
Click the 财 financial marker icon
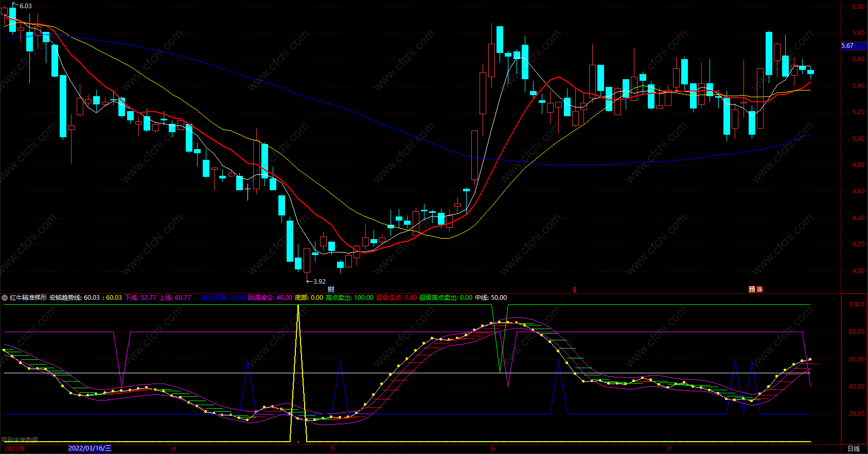331,289
